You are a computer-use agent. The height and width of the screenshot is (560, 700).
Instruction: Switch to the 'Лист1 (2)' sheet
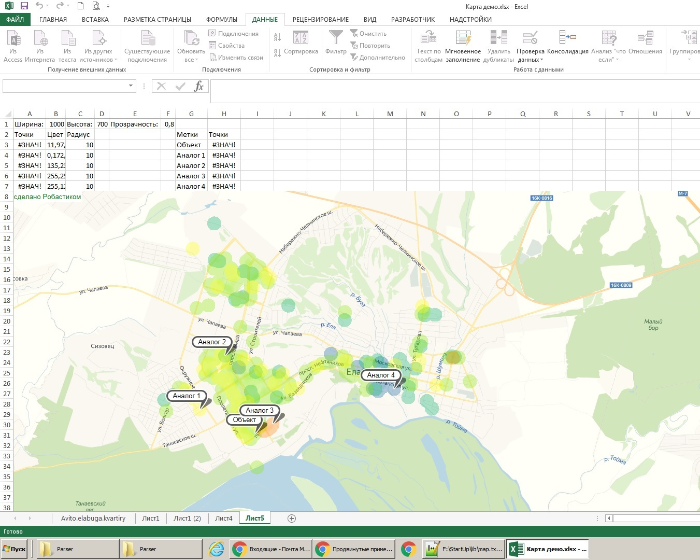187,518
